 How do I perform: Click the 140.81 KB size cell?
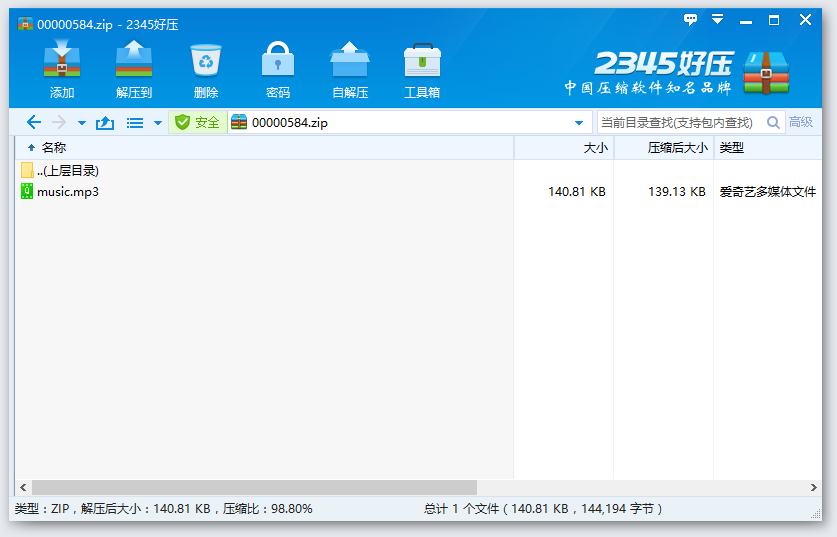577,192
